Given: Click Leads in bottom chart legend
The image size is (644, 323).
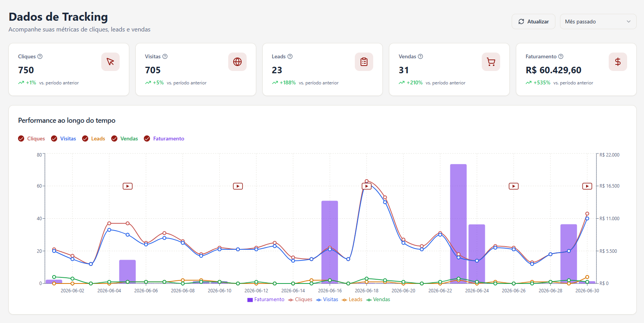Looking at the screenshot, I should point(352,300).
